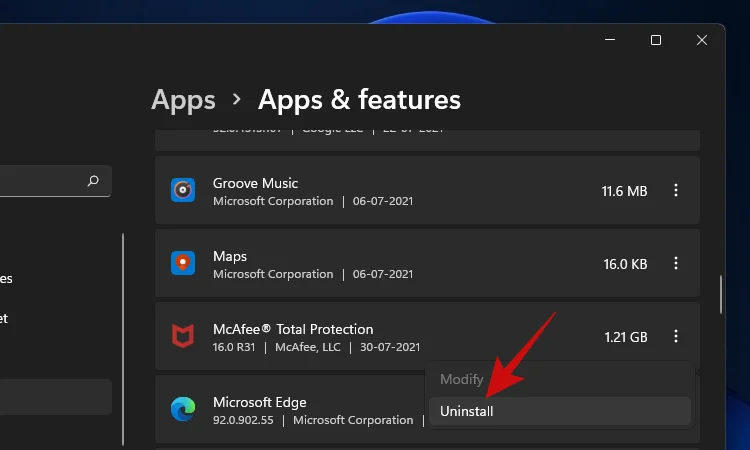The height and width of the screenshot is (450, 750).
Task: Click the 16.0 R31 version text
Action: (x=234, y=347)
